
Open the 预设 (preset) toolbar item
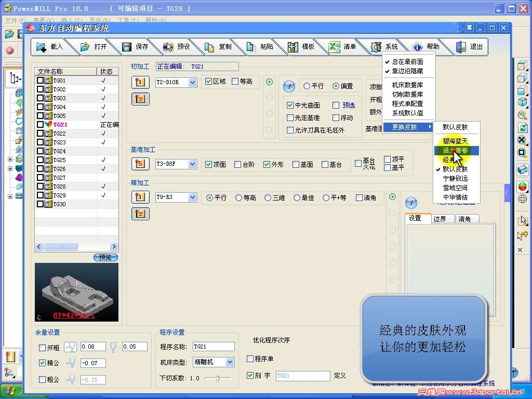coord(177,47)
